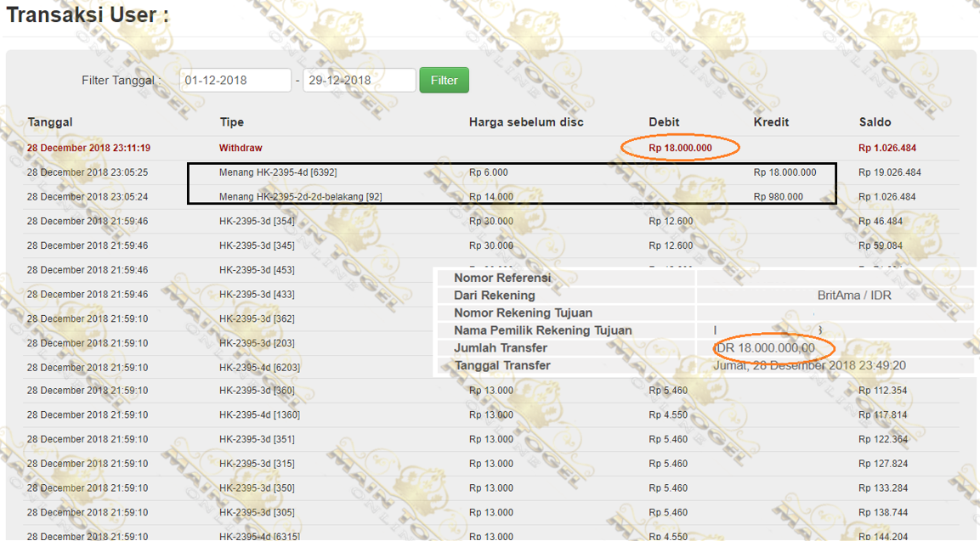
Task: Click the Rp 980.000 kredit value
Action: [778, 197]
